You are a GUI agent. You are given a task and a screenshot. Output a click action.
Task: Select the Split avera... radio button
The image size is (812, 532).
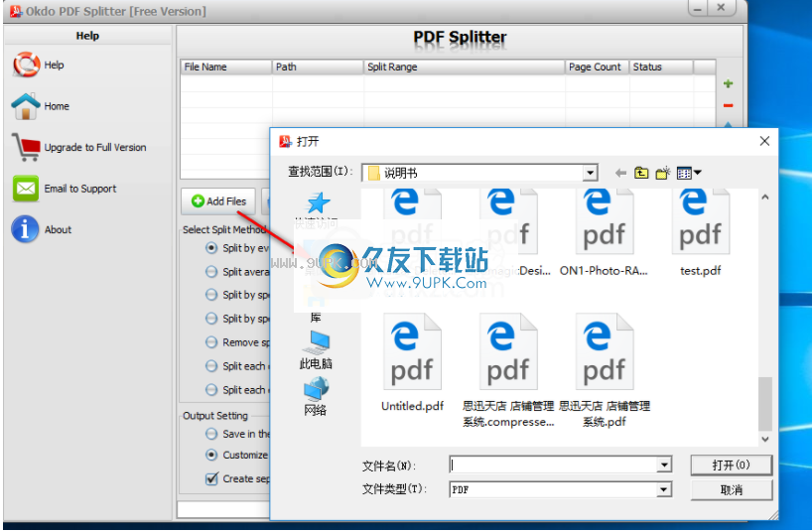pyautogui.click(x=211, y=271)
